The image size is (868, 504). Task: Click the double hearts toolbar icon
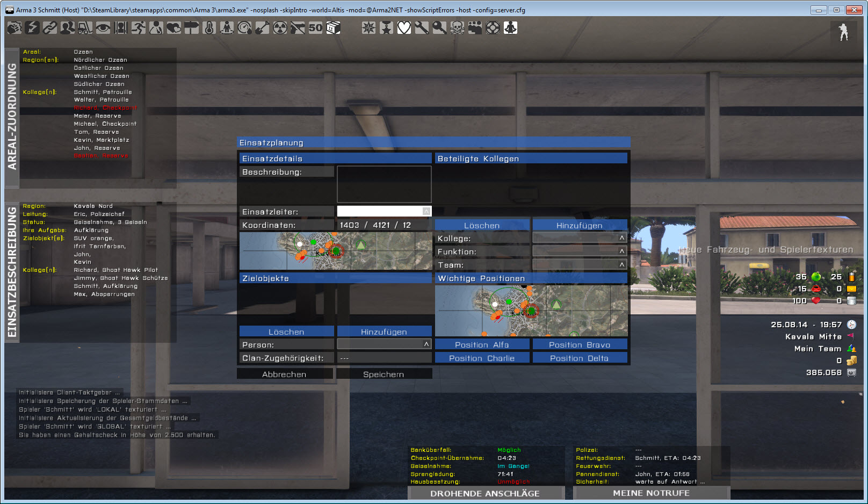[x=174, y=28]
